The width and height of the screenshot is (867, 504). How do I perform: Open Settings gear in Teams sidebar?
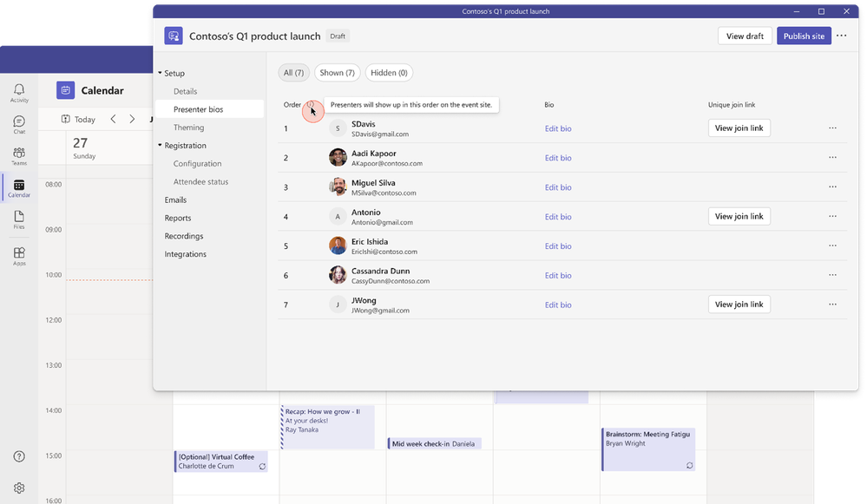pos(19,488)
